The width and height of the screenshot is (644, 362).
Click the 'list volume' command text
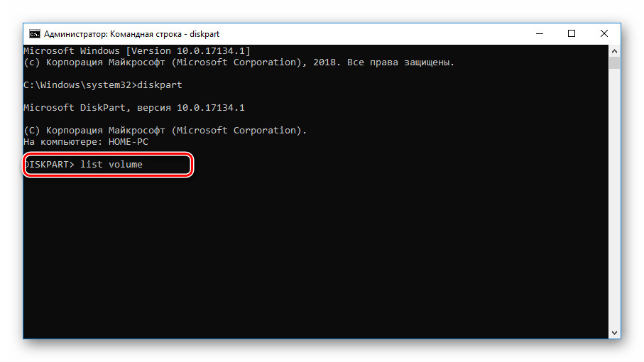[111, 165]
